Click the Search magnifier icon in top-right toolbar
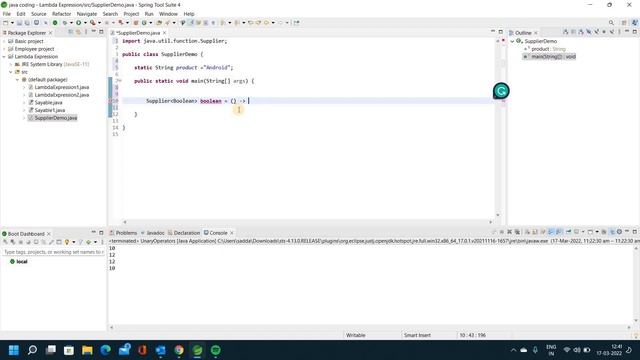 pyautogui.click(x=611, y=23)
